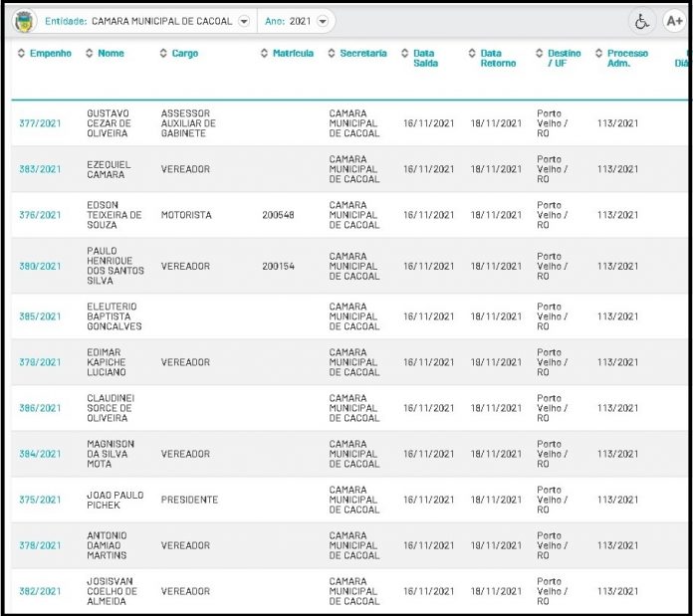The image size is (693, 616).
Task: Open empenho 377/2021 link
Action: 40,123
